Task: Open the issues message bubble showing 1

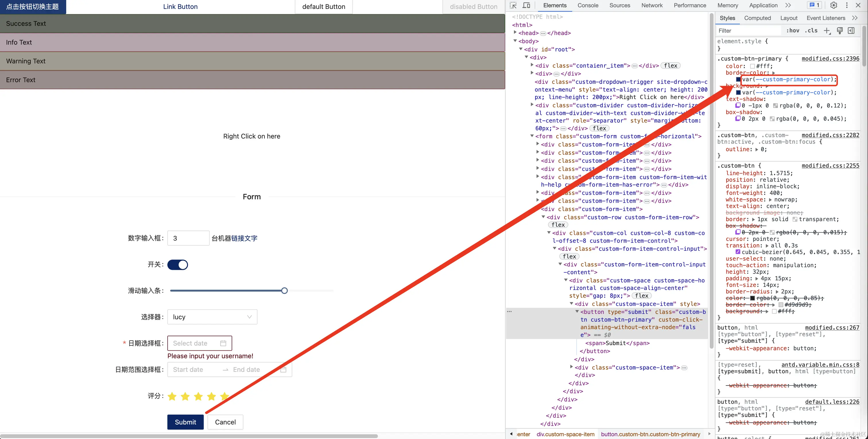Action: click(814, 5)
